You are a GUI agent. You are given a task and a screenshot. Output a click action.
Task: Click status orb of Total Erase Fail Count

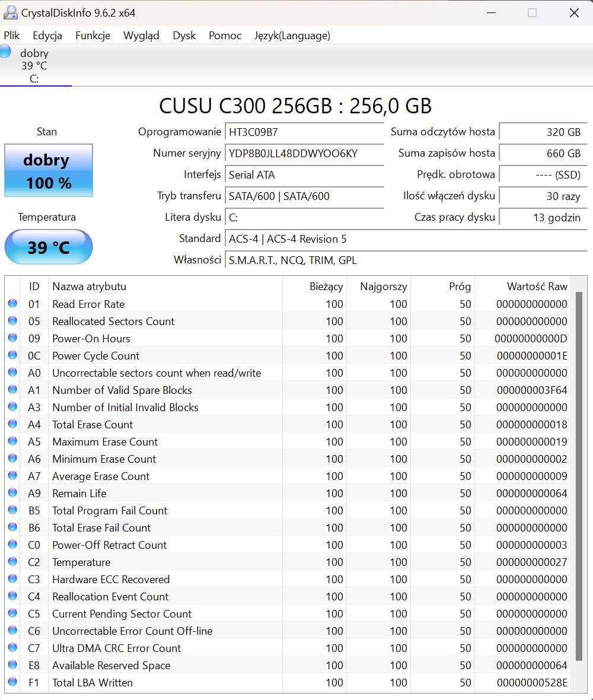click(12, 527)
